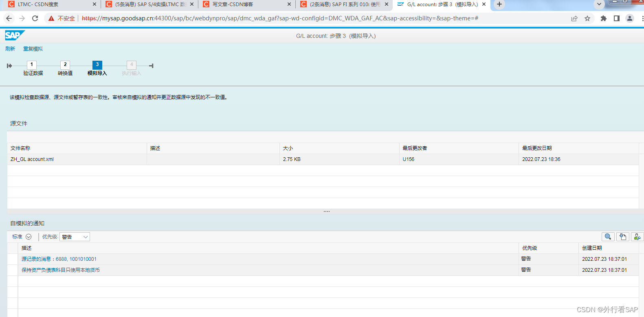Click the SAP logo
This screenshot has height=317, width=644.
click(15, 35)
